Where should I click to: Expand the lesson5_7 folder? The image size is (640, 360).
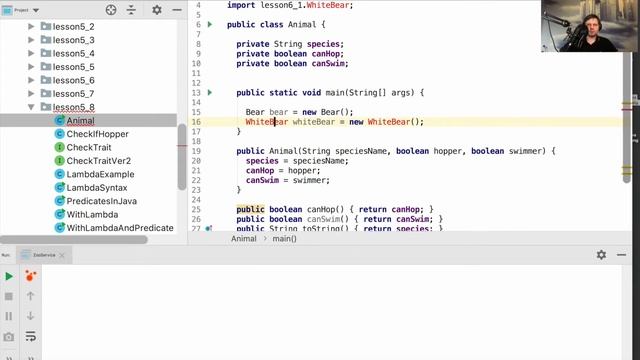click(31, 93)
